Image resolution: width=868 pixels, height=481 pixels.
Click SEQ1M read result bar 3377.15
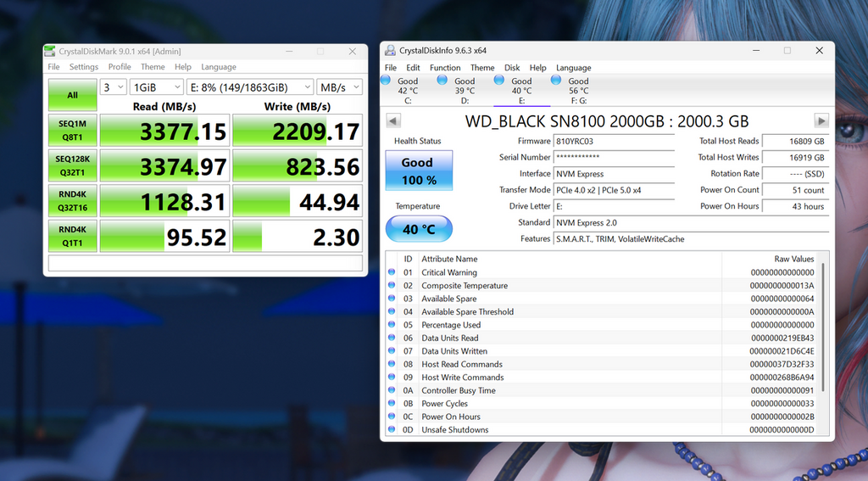click(x=164, y=131)
